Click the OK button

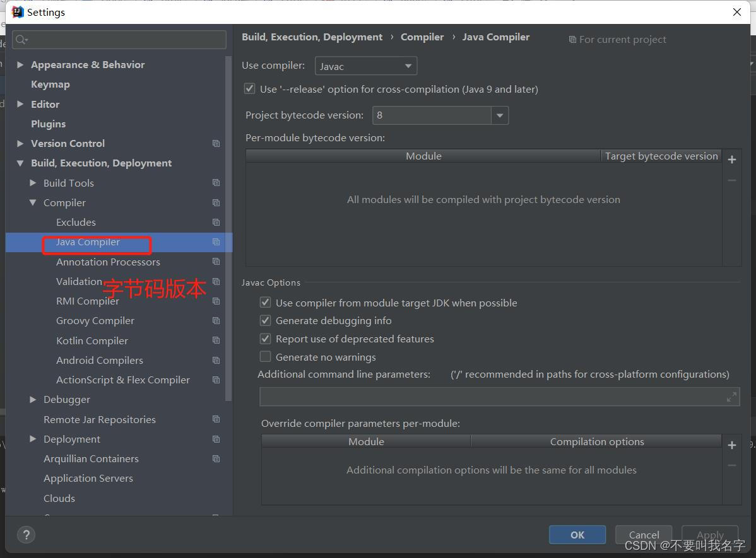tap(576, 534)
